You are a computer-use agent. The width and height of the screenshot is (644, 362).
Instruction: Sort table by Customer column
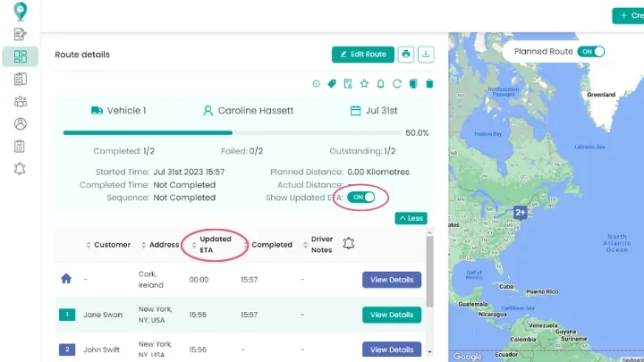pos(107,245)
